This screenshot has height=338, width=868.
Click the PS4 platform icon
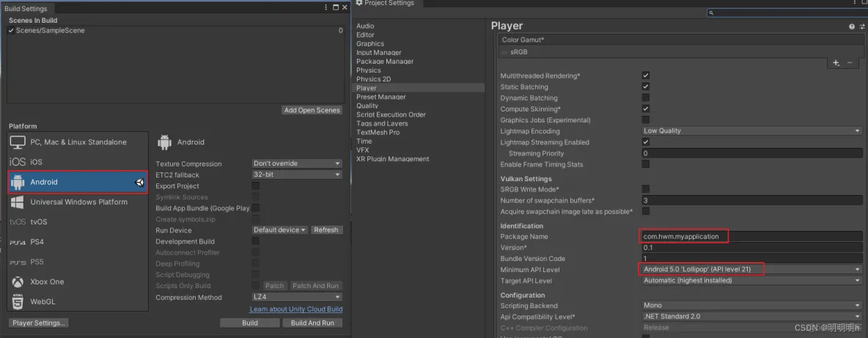point(17,242)
